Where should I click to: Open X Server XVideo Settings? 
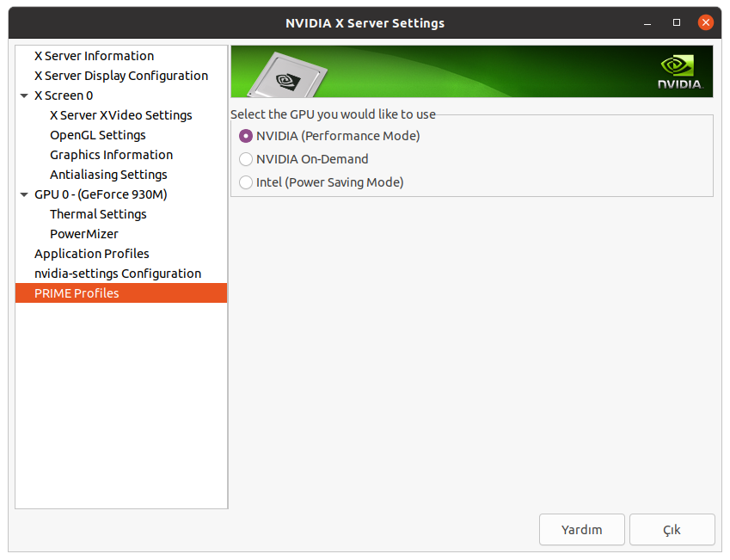click(120, 115)
